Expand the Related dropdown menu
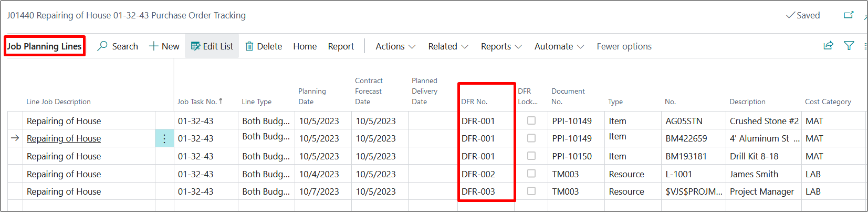The width and height of the screenshot is (868, 212). tap(448, 46)
